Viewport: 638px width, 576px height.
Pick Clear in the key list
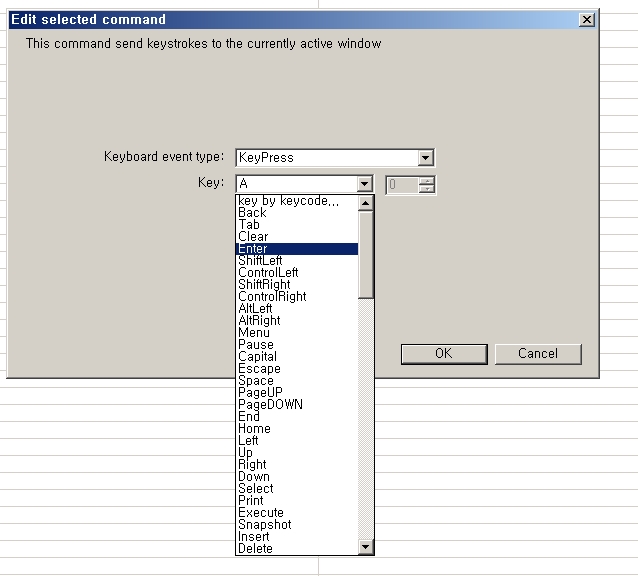coord(297,237)
